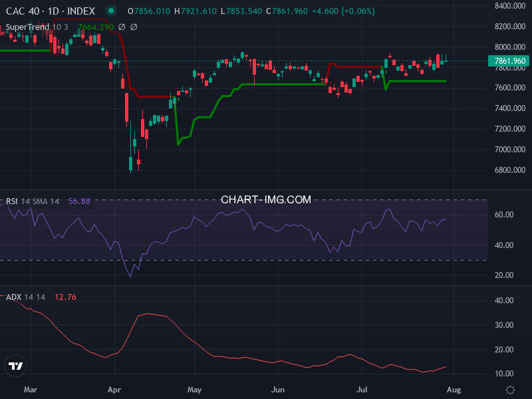Viewport: 532px width, 399px height.
Task: Click the Jun date axis label
Action: [278, 390]
